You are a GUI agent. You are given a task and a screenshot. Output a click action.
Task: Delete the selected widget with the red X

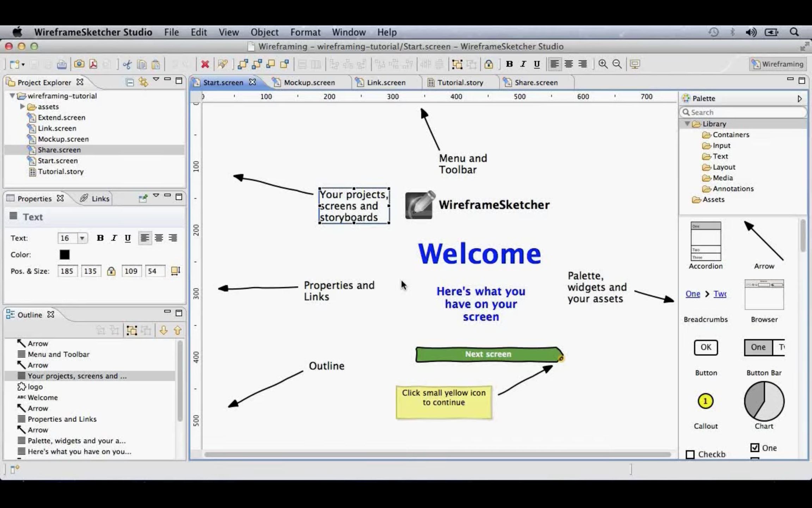[205, 64]
